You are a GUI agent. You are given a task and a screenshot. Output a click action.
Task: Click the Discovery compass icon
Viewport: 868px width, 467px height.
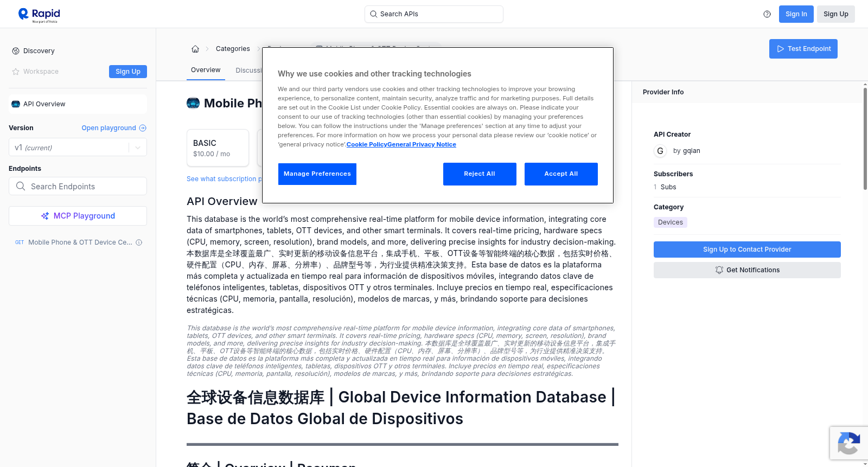pyautogui.click(x=16, y=51)
